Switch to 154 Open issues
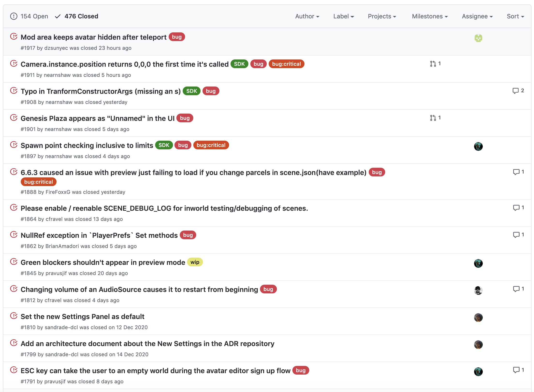This screenshot has width=534, height=392. point(29,16)
